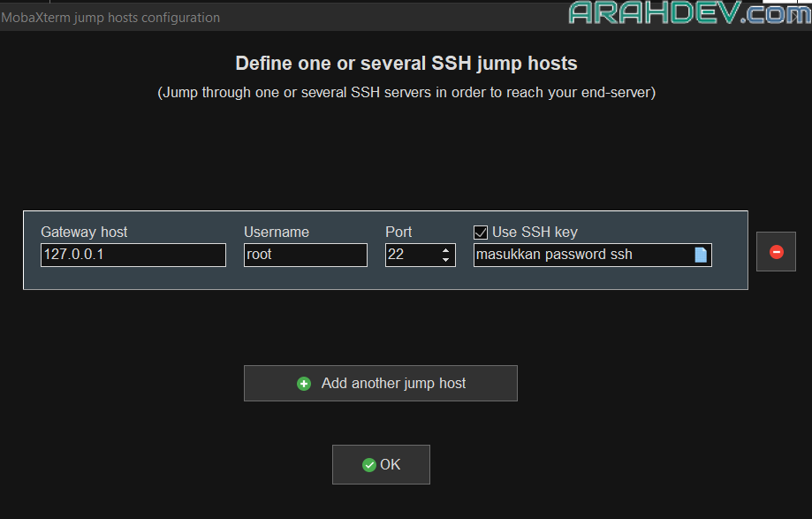Click the Use SSH key label text
812x519 pixels.
(535, 232)
